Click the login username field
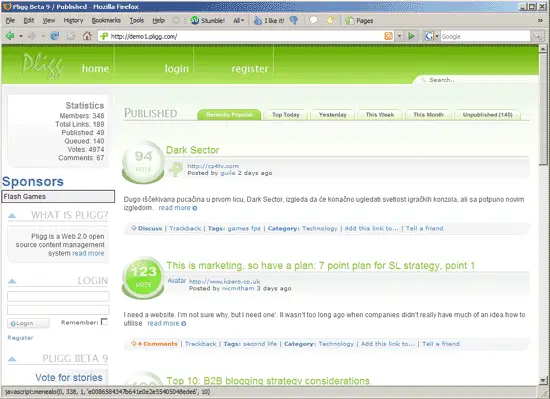The width and height of the screenshot is (550, 399). 58,296
